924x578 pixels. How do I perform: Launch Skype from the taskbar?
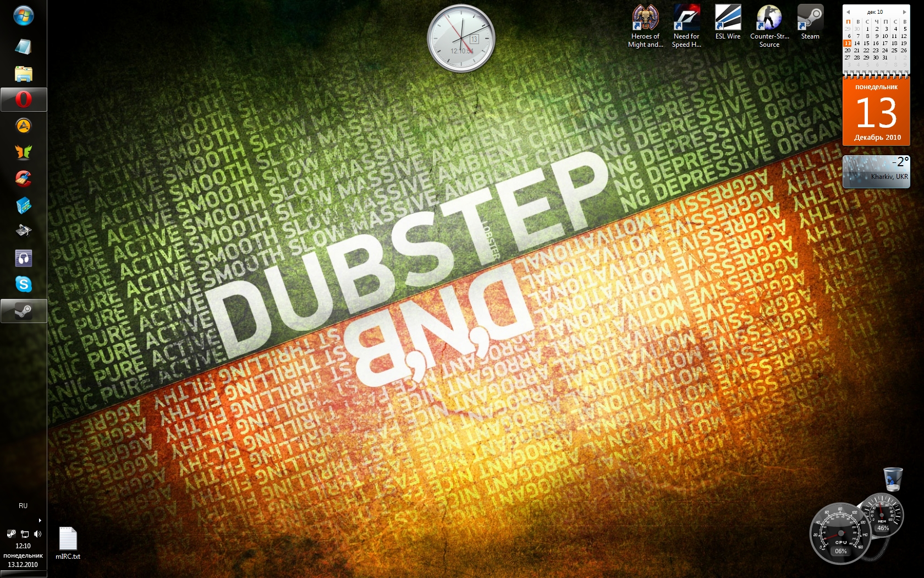tap(23, 284)
